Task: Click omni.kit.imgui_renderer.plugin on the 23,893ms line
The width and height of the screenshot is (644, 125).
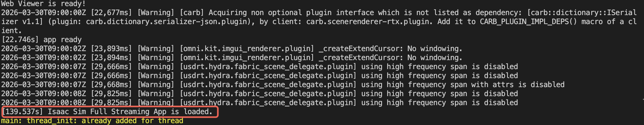Action: (x=247, y=49)
